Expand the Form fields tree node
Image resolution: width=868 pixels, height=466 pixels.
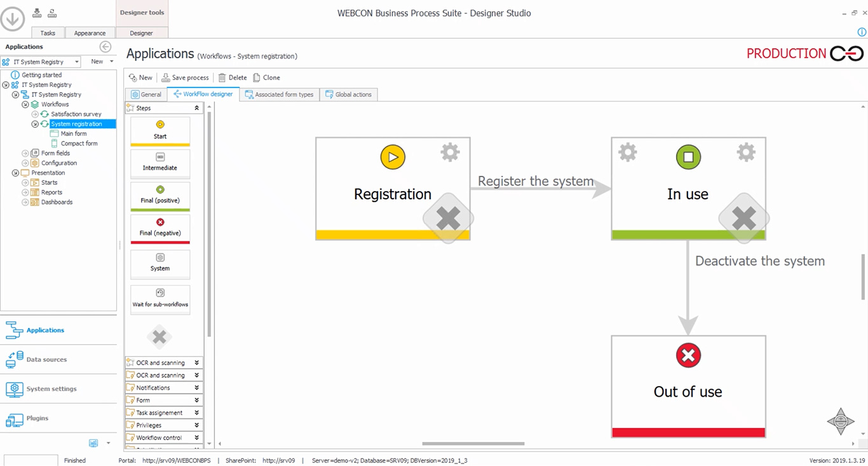coord(25,153)
